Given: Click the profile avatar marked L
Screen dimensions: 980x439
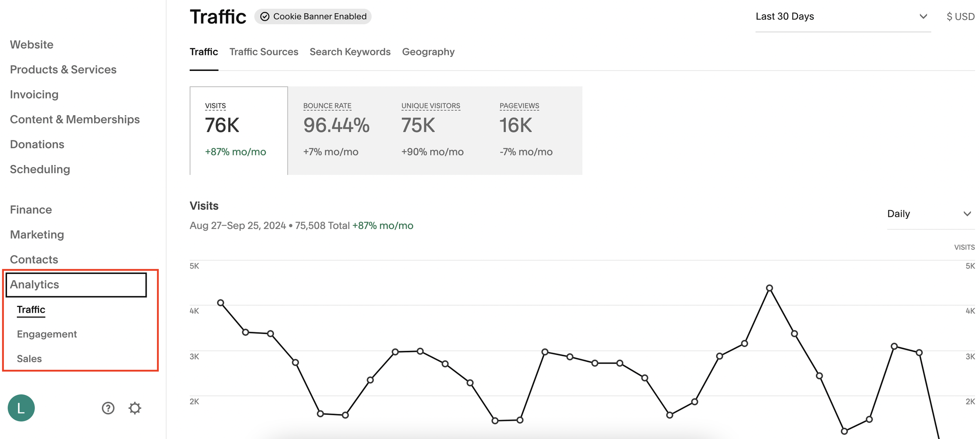Looking at the screenshot, I should click(22, 408).
